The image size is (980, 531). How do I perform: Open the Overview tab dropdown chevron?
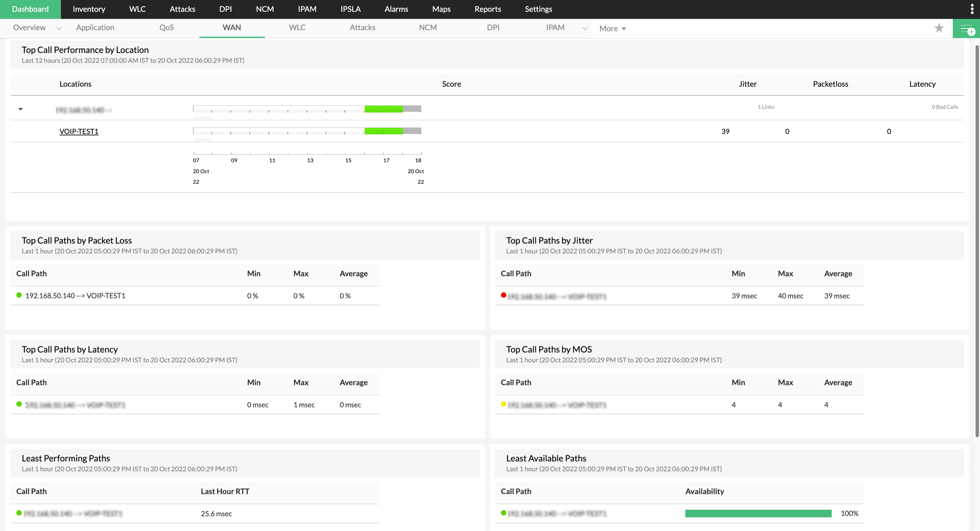(x=59, y=29)
